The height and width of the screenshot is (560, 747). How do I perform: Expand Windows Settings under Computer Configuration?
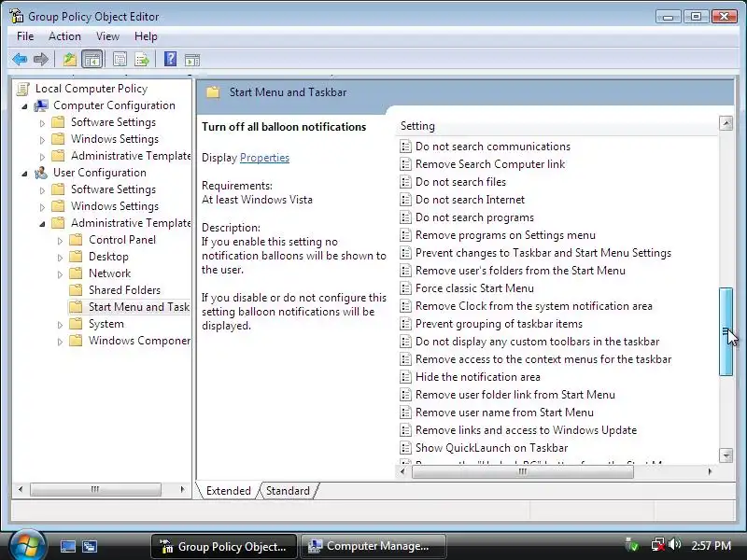pos(42,140)
